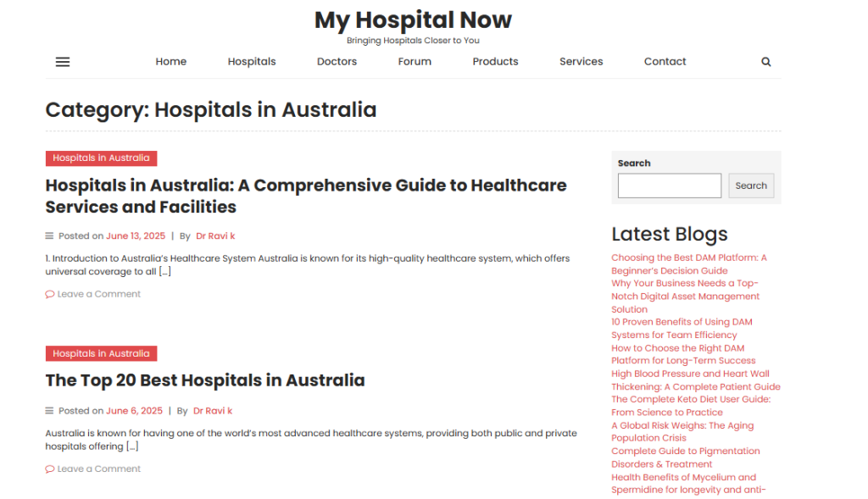Open How to Choose the Right DAM link
The height and width of the screenshot is (499, 868).
tap(684, 355)
